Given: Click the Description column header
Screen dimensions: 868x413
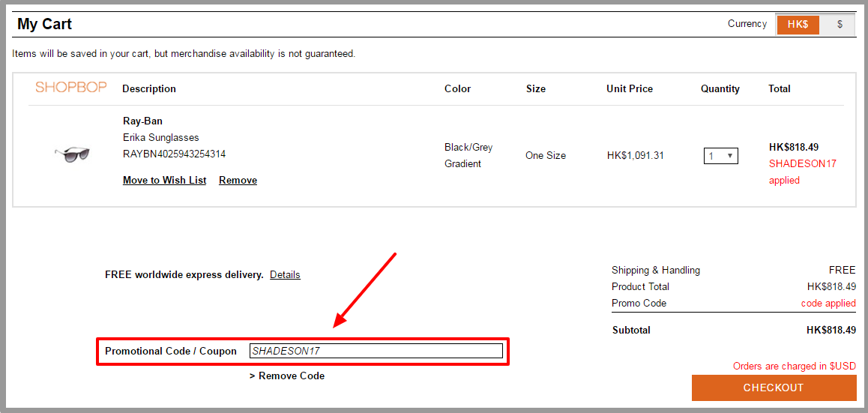Looking at the screenshot, I should (149, 88).
